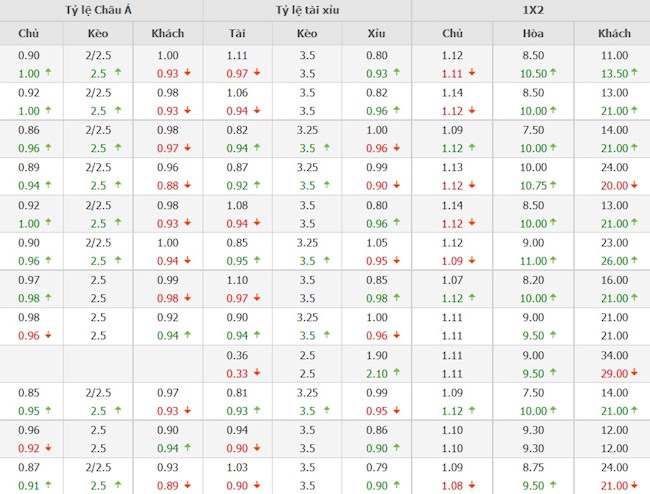650x494 pixels.
Task: Click the red down arrow beside 20.00
Action: (635, 186)
